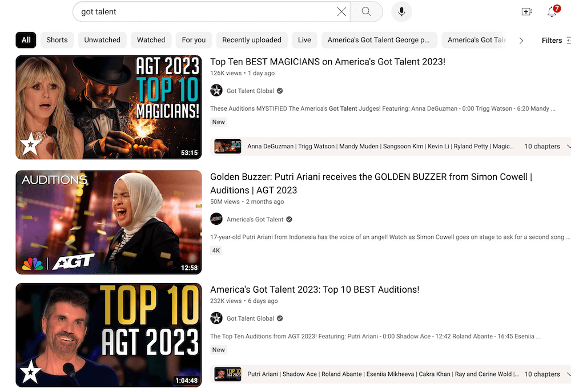The width and height of the screenshot is (571, 392).
Task: Open the create video icon
Action: click(x=526, y=11)
